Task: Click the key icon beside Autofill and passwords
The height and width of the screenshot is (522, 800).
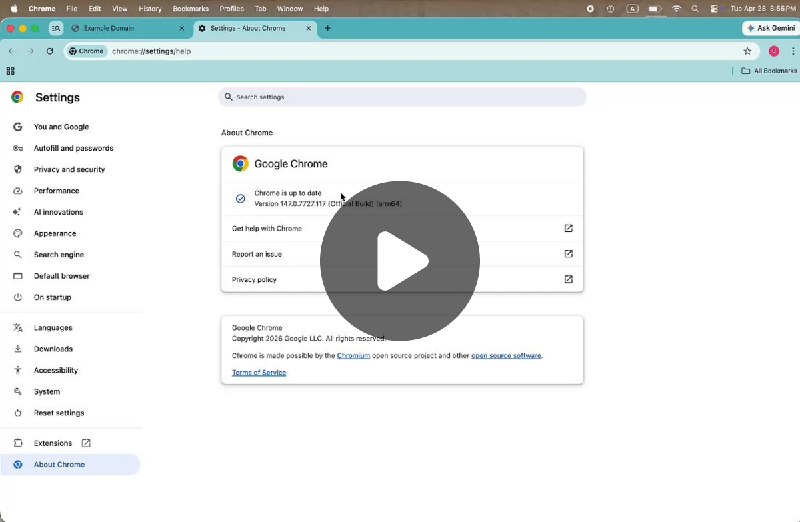Action: coord(18,148)
